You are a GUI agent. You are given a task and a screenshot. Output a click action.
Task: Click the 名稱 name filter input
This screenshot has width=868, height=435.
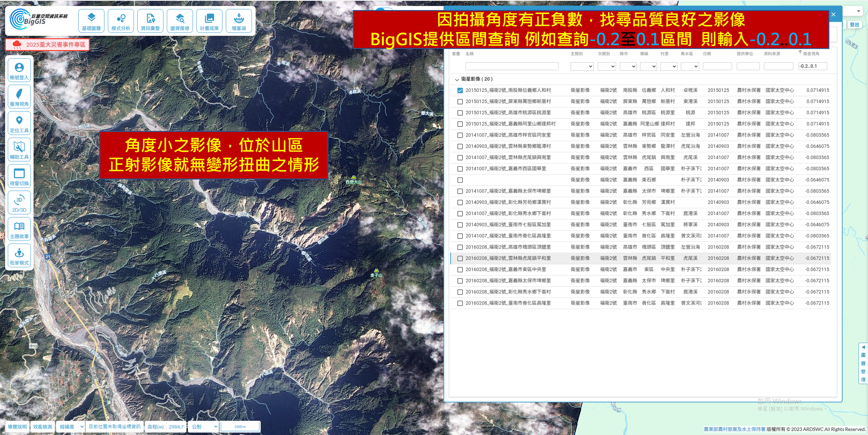tap(512, 66)
